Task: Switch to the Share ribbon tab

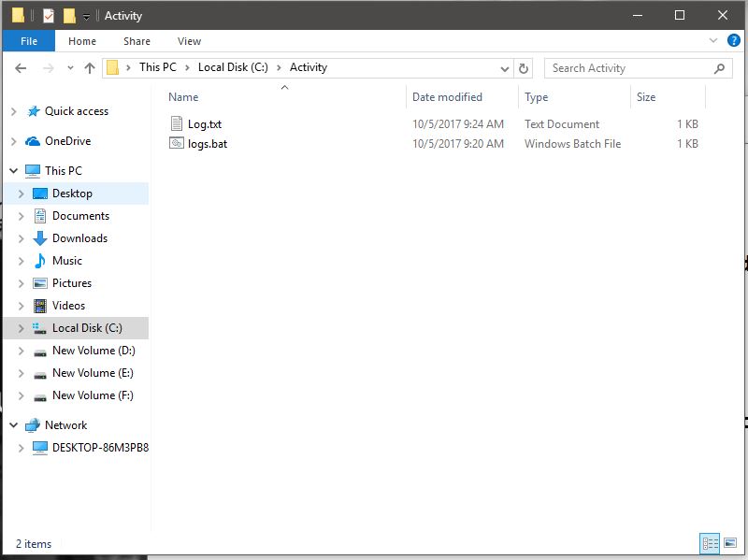Action: pyautogui.click(x=137, y=40)
